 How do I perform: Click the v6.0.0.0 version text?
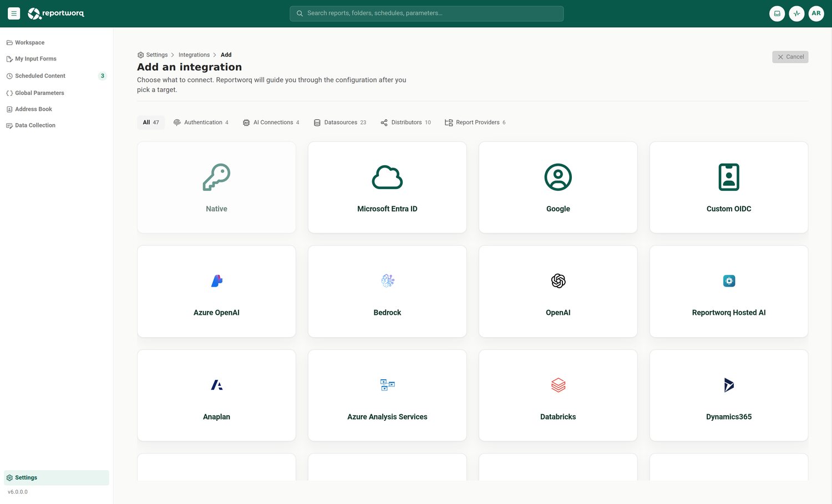(18, 492)
